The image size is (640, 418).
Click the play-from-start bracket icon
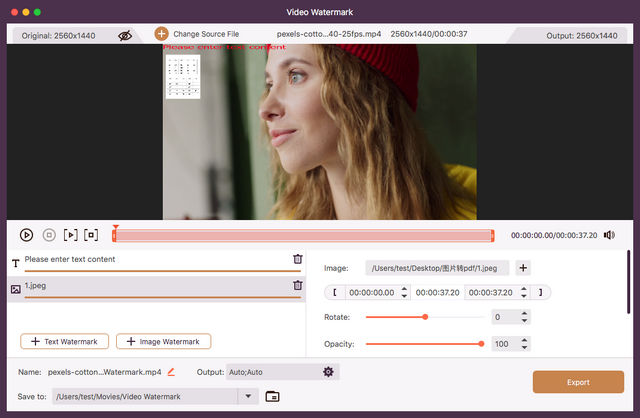pyautogui.click(x=70, y=235)
